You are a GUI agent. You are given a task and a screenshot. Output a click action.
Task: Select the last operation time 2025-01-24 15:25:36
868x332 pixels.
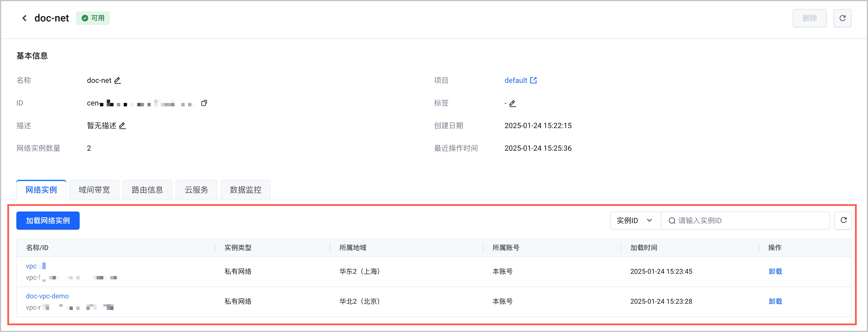coord(538,148)
